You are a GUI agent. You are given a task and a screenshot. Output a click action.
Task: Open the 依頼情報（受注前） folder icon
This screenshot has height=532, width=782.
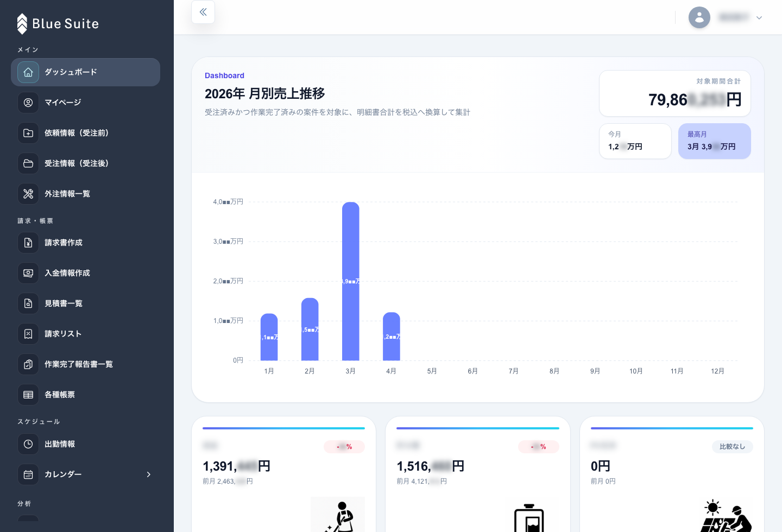28,132
